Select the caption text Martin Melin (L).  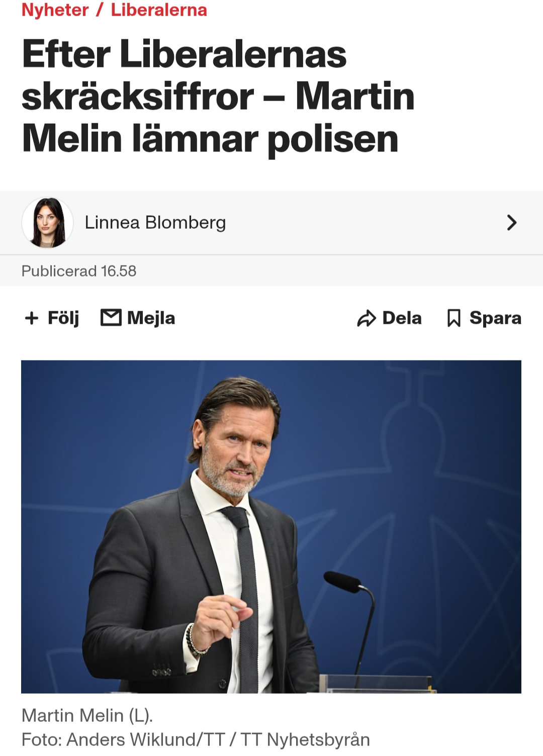[87, 715]
